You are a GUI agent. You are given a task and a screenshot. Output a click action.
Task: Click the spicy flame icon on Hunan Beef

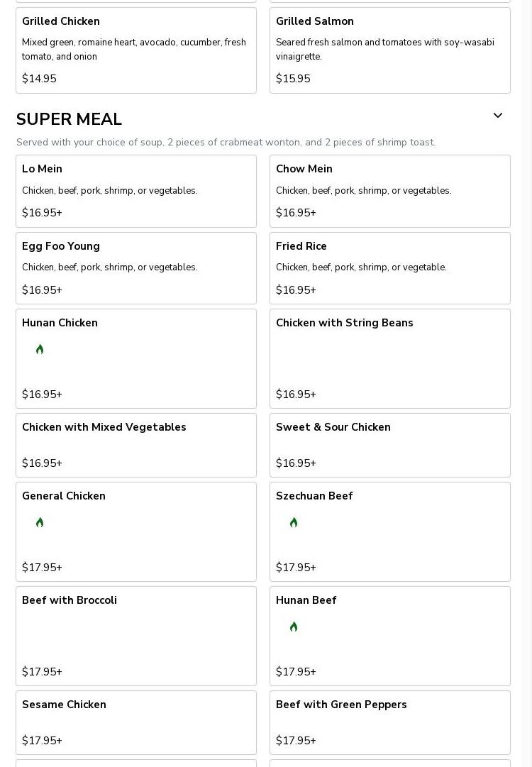(x=294, y=627)
